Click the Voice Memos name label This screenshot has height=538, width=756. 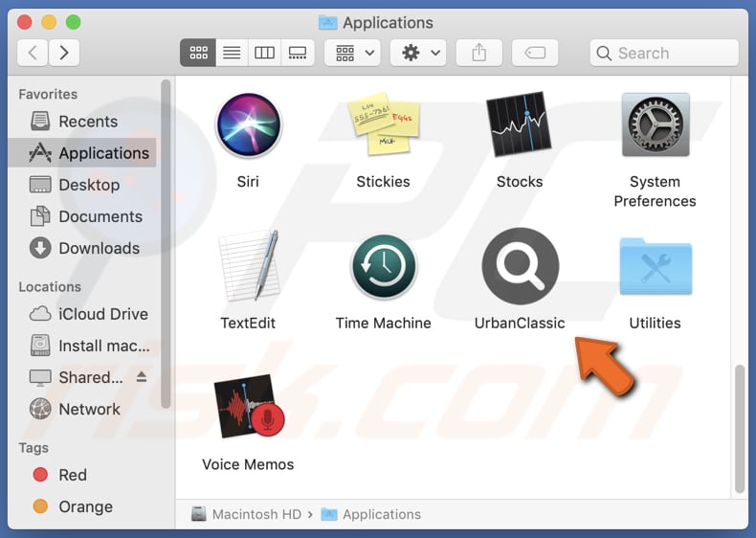248,464
